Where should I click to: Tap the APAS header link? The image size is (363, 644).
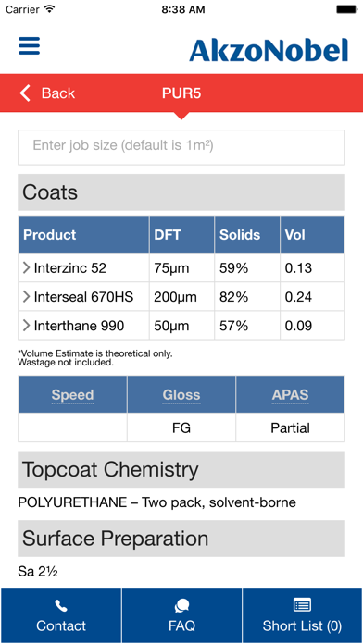point(290,395)
